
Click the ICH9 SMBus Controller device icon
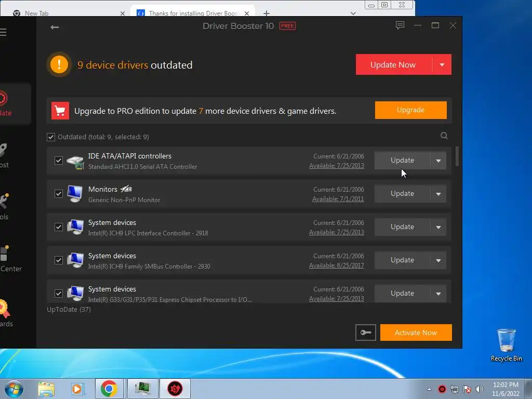75,260
